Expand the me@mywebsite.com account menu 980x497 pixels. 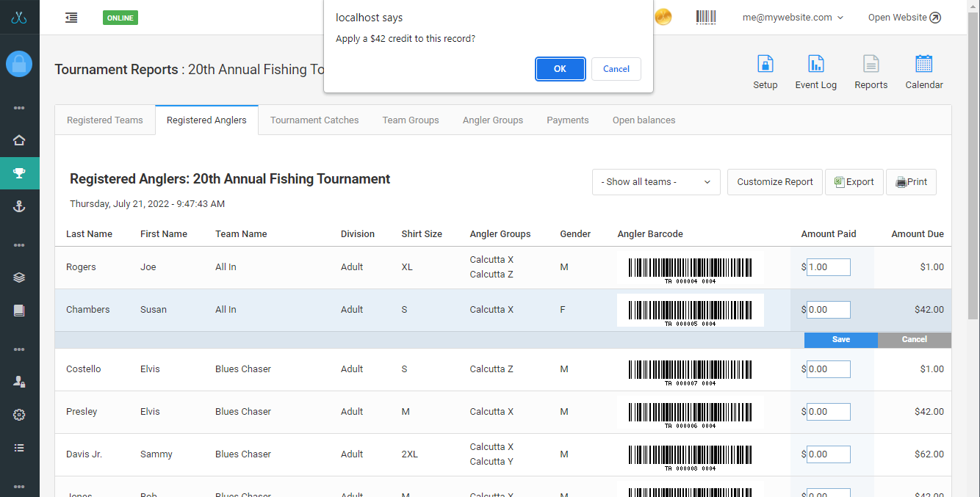tap(793, 18)
